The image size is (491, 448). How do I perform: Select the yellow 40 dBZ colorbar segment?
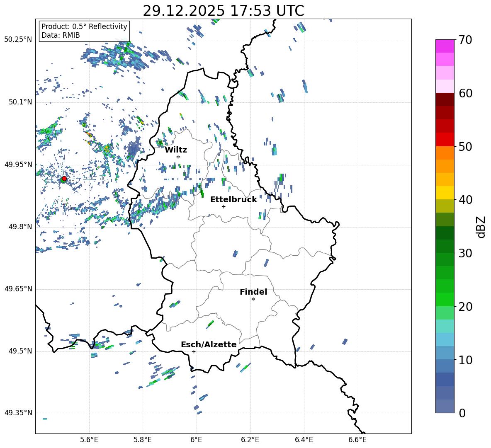coord(445,193)
